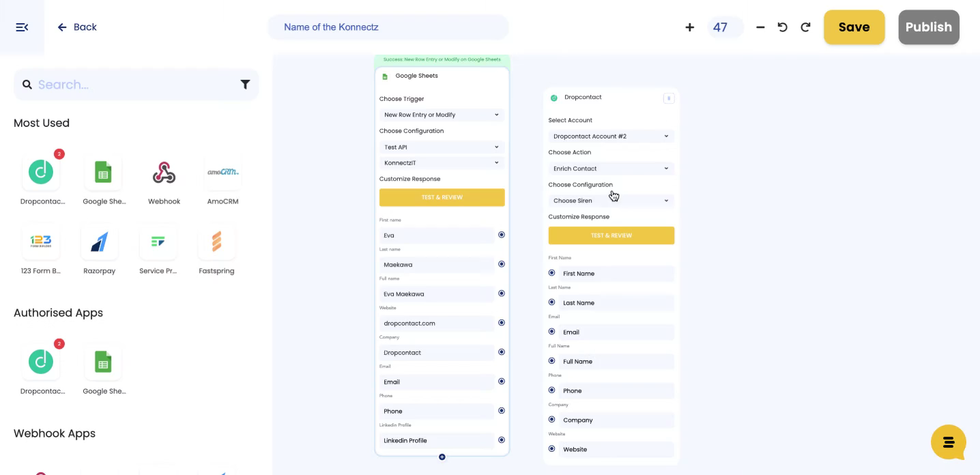Viewport: 980px width, 475px height.
Task: Click Dropcontact First Name input field
Action: click(616, 274)
